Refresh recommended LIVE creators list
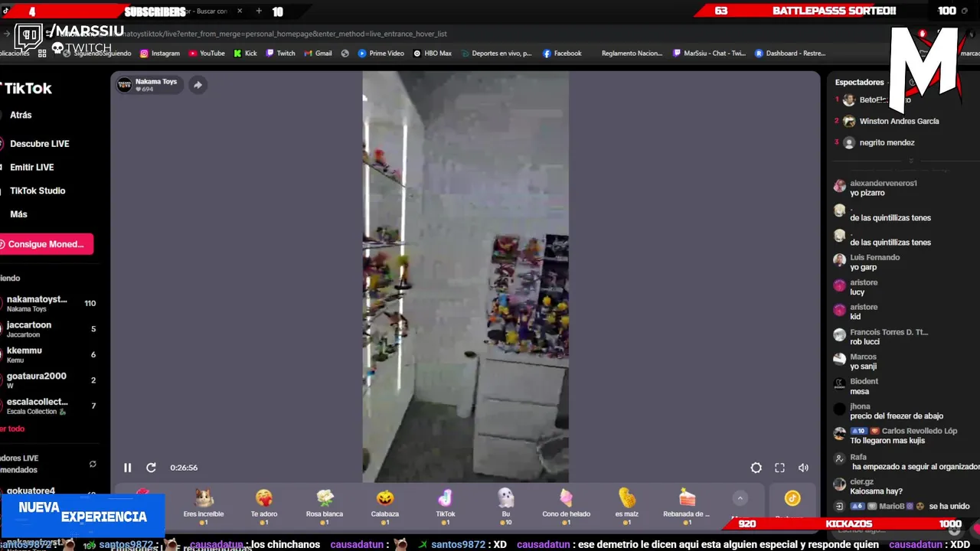Viewport: 980px width, 551px height. pos(93,464)
